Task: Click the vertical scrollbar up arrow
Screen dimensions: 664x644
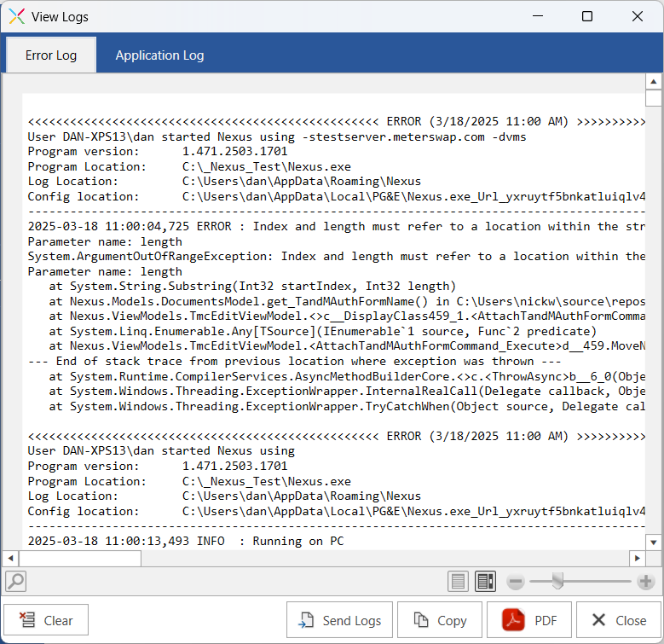Action: pyautogui.click(x=654, y=81)
